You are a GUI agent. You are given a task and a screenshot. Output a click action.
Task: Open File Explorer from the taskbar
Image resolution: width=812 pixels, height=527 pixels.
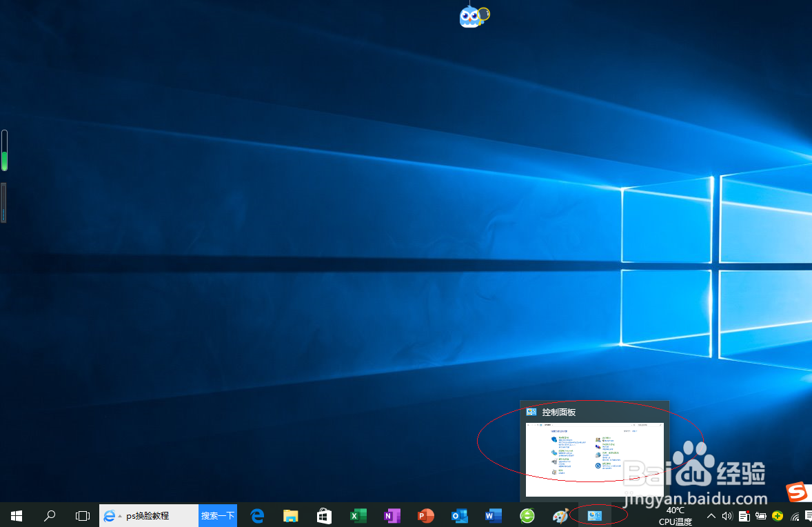(290, 515)
